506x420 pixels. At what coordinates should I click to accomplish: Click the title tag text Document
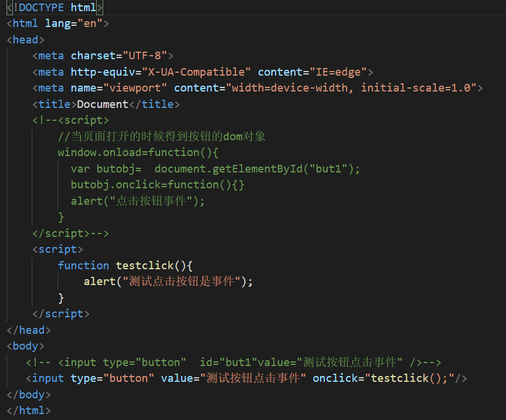pos(103,103)
